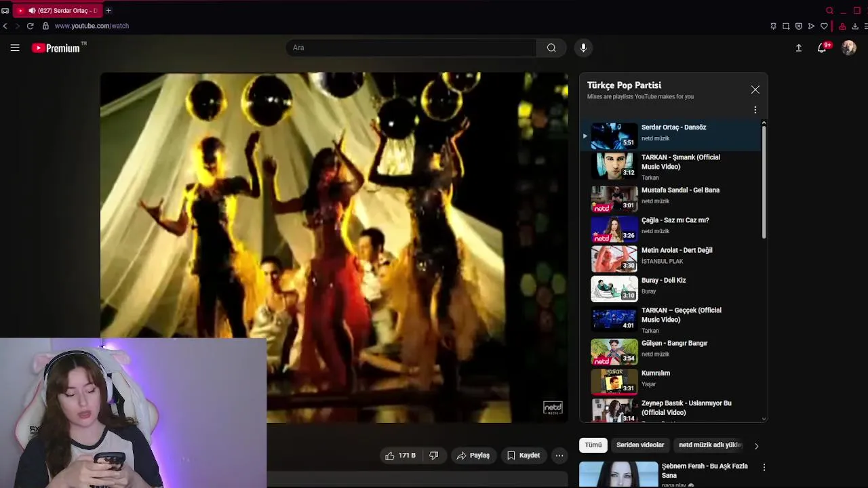Image resolution: width=868 pixels, height=488 pixels.
Task: Open the upload/create icon in YouTube header
Action: (799, 48)
